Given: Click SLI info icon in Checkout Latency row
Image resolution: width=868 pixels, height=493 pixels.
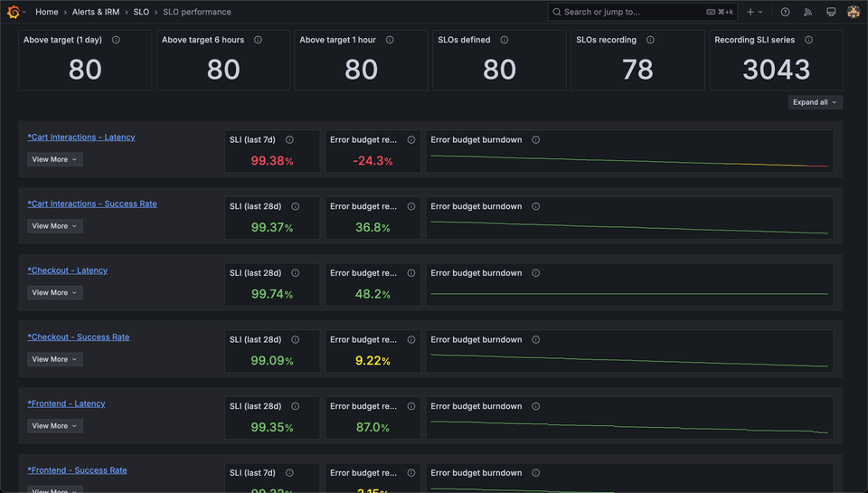Looking at the screenshot, I should click(296, 273).
